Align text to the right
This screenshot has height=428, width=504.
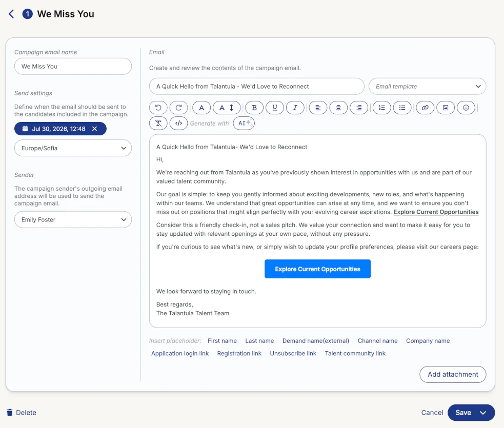(x=359, y=108)
